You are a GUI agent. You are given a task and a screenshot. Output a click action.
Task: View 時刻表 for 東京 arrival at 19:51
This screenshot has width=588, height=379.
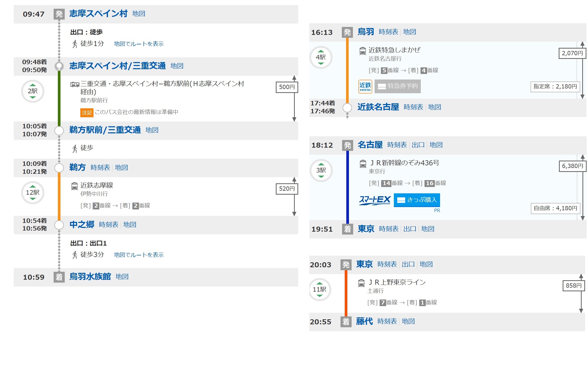pos(389,229)
